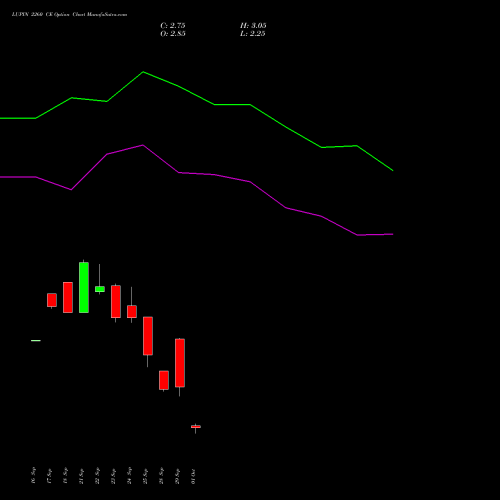Click the '24 Sep' date axis label
The image size is (500, 500).
(x=129, y=475)
